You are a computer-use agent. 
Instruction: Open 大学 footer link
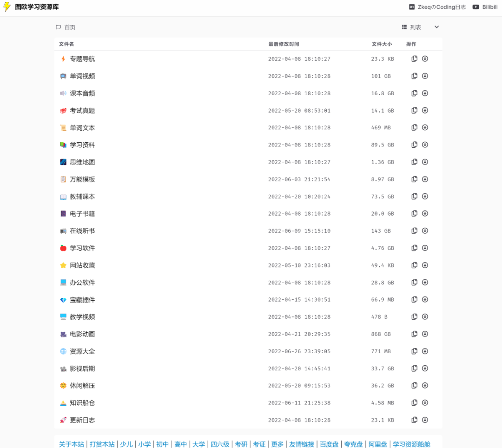pos(198,444)
